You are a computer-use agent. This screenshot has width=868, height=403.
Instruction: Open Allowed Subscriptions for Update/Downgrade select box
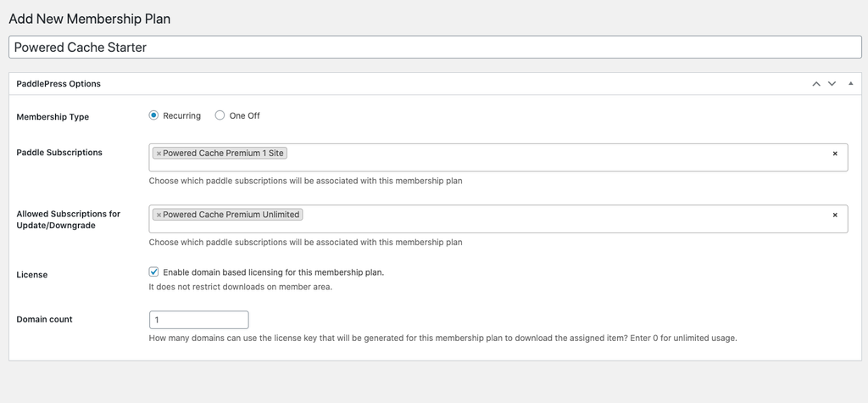click(498, 219)
